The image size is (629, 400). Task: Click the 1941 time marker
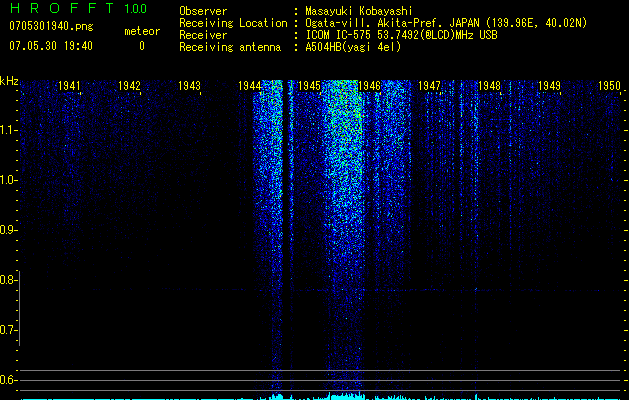(69, 86)
